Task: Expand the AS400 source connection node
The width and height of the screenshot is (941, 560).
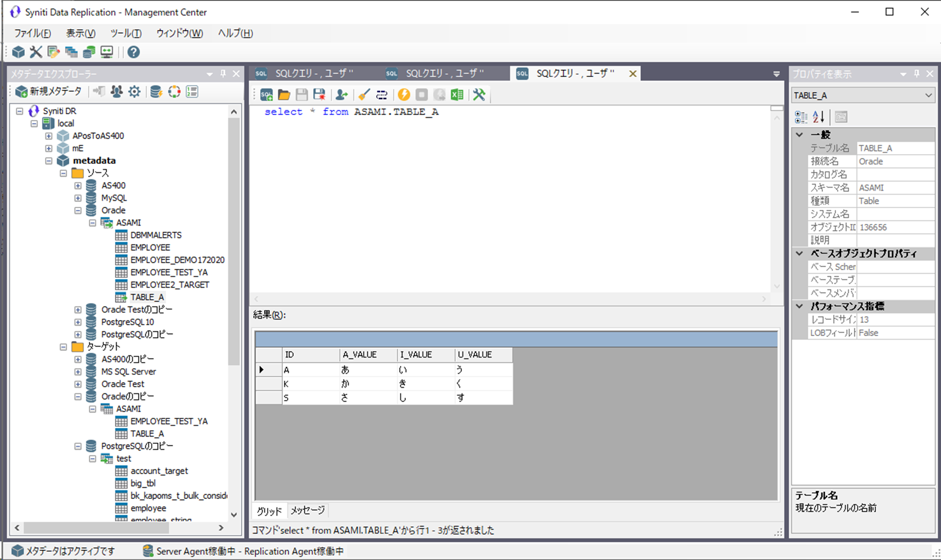Action: (78, 185)
